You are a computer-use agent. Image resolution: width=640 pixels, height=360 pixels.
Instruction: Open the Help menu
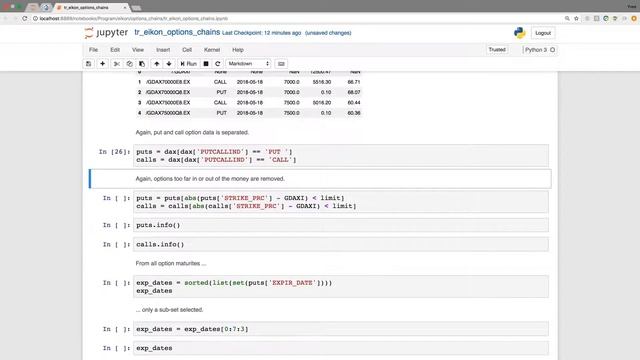click(x=238, y=50)
